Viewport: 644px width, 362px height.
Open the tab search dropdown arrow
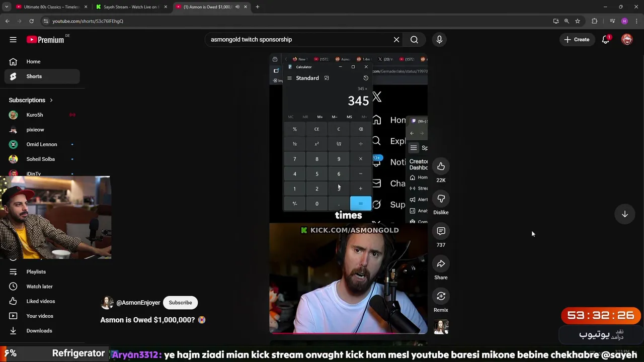[x=7, y=7]
